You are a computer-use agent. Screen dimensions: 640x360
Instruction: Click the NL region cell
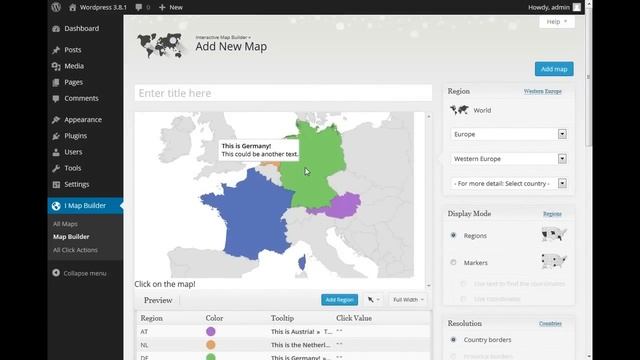144,345
